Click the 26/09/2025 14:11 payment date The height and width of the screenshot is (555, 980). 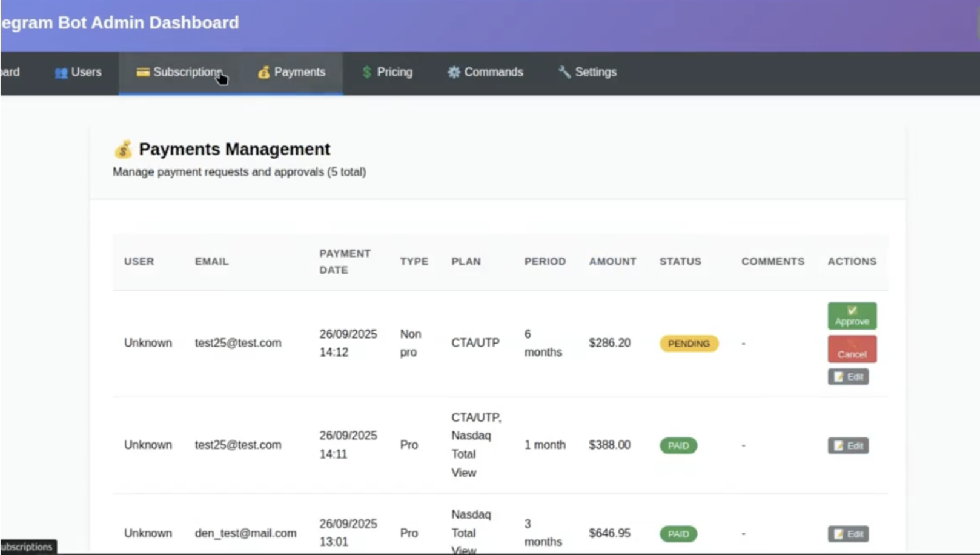click(348, 445)
